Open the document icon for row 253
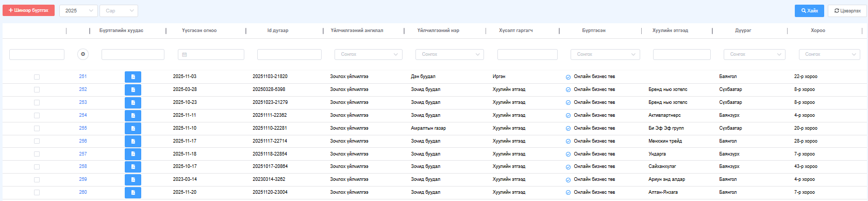Screen dimensions: 868x201 tap(133, 103)
